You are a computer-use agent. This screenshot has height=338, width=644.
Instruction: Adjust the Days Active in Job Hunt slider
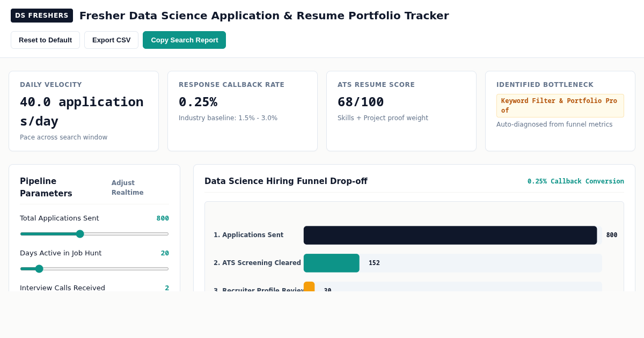point(94,269)
